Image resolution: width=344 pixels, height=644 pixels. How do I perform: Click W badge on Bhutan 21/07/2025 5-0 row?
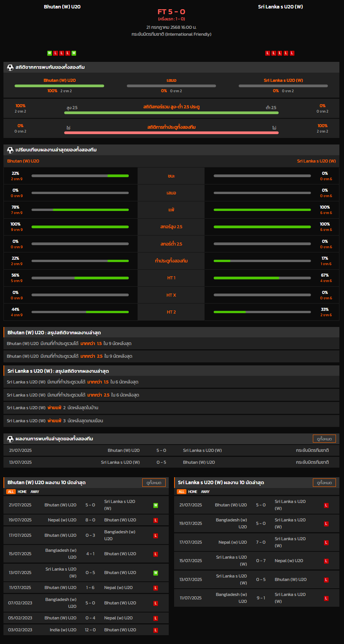156,505
